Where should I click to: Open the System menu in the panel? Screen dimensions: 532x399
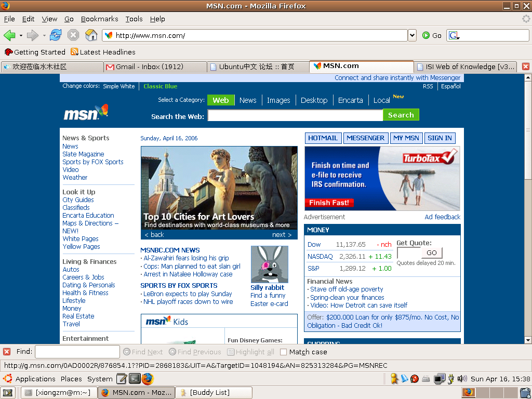100,379
